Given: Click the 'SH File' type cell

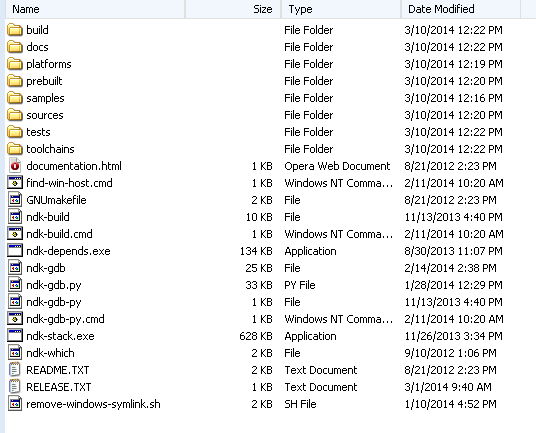Looking at the screenshot, I should point(300,404).
